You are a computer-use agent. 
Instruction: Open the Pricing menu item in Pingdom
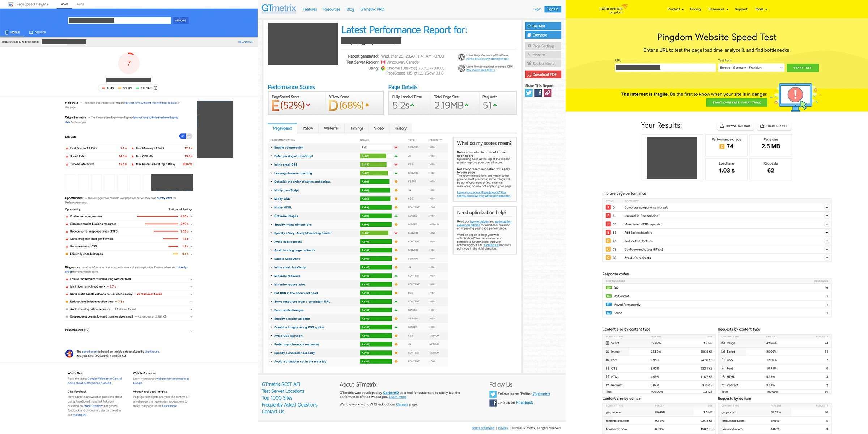695,9
